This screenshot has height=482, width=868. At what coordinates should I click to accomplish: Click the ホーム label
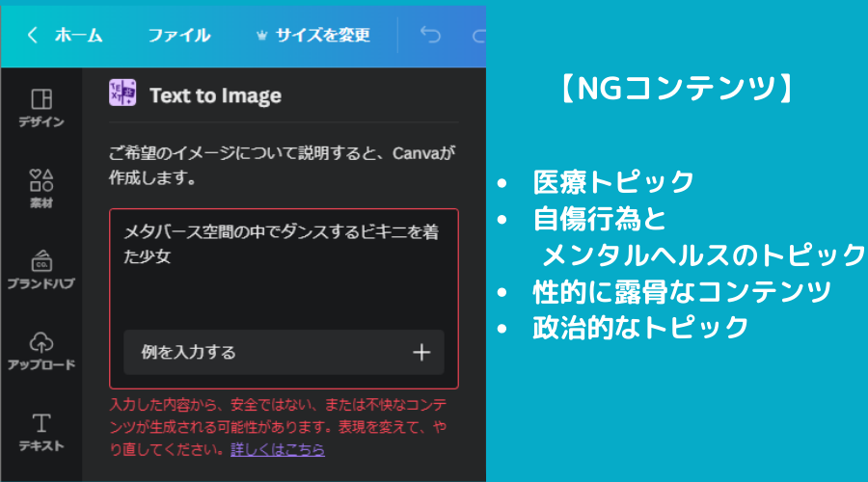[x=79, y=36]
